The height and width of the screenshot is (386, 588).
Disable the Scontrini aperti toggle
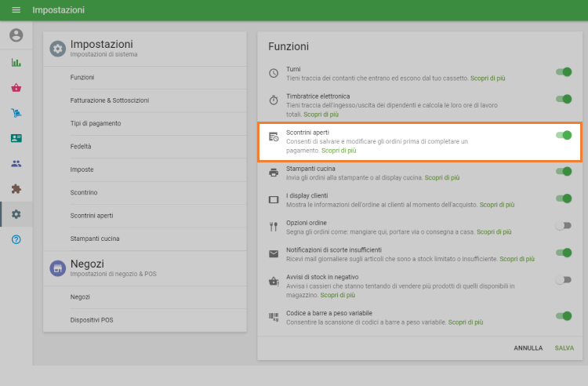(563, 135)
